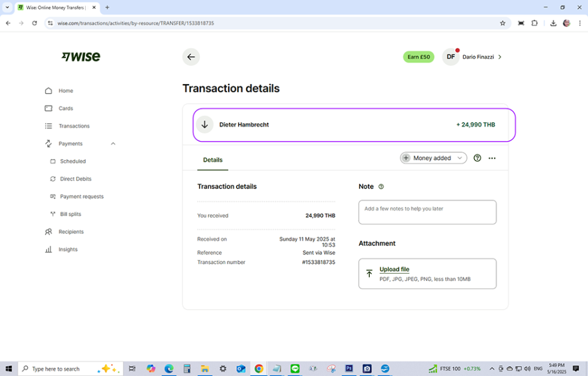588x376 pixels.
Task: Open the browser extensions puzzle icon
Action: (534, 23)
